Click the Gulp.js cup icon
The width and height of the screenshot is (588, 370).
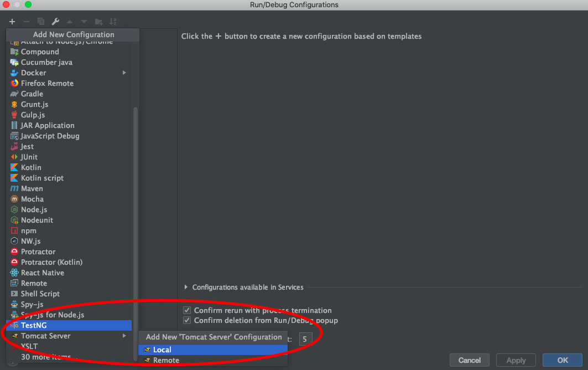(14, 115)
